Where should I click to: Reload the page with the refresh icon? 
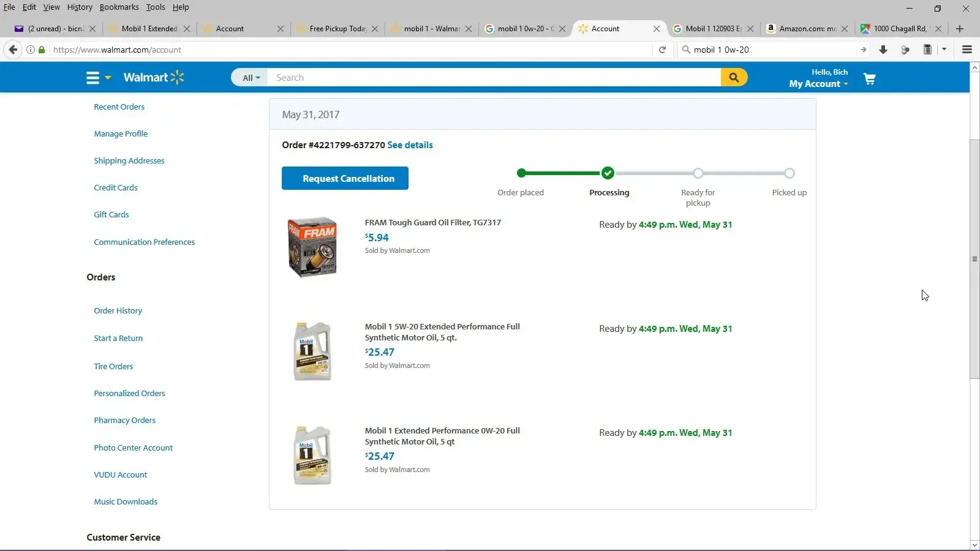(x=662, y=50)
